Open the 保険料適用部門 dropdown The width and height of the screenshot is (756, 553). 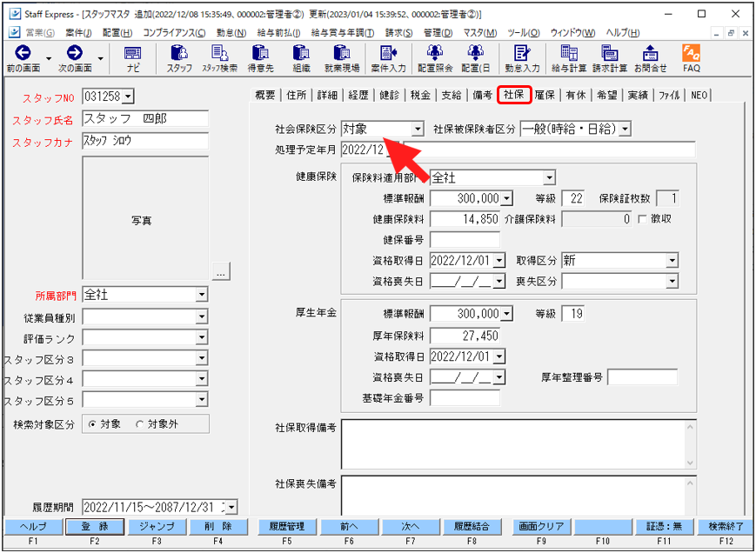[549, 179]
